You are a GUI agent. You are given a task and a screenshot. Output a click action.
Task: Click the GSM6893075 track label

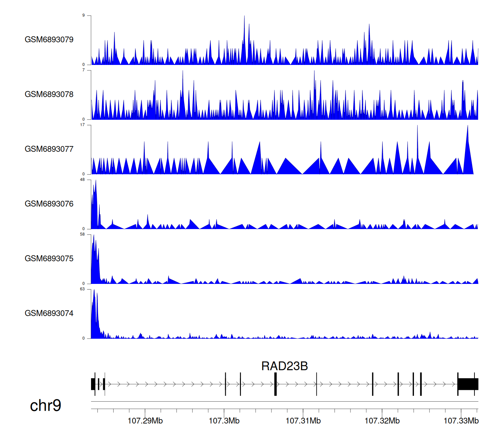(49, 259)
